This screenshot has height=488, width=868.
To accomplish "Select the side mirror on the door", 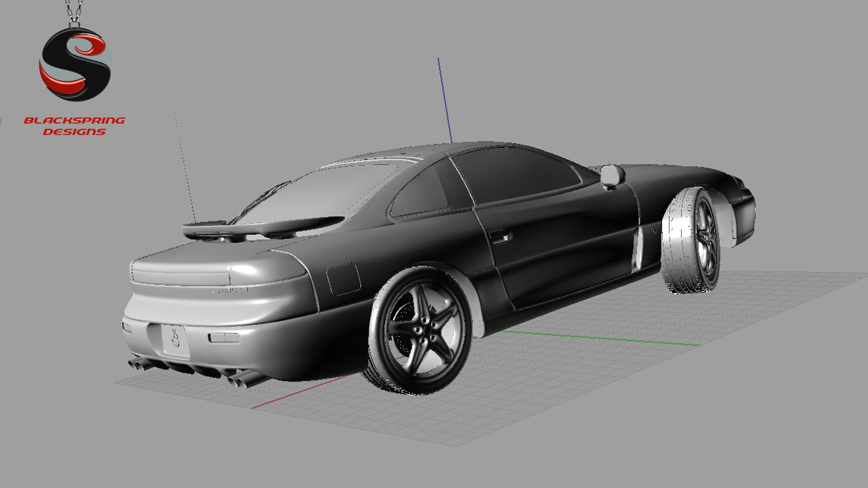I will [612, 176].
